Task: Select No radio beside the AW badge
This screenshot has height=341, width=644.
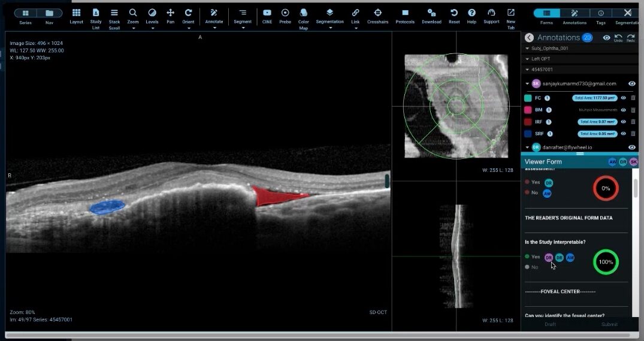Action: (x=527, y=192)
